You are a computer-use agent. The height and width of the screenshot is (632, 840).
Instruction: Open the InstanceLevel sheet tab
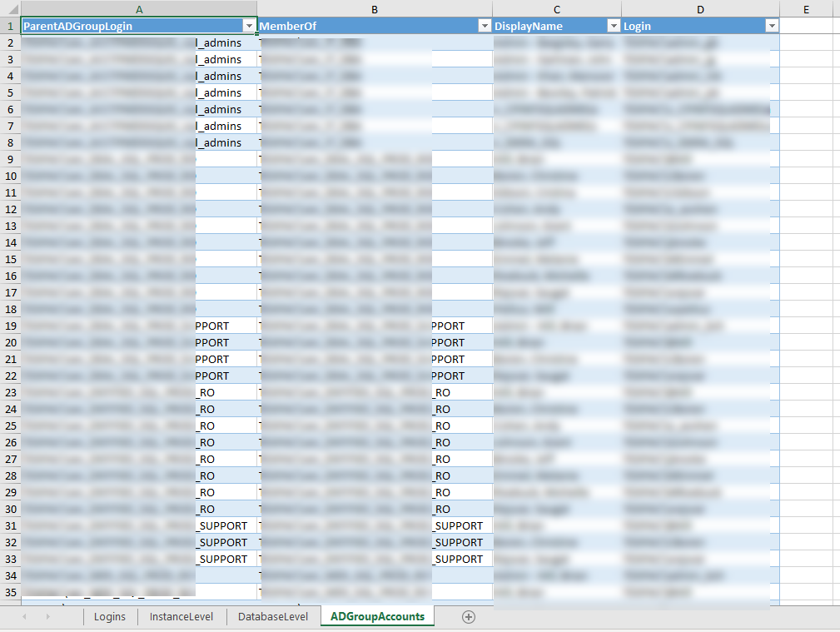181,616
